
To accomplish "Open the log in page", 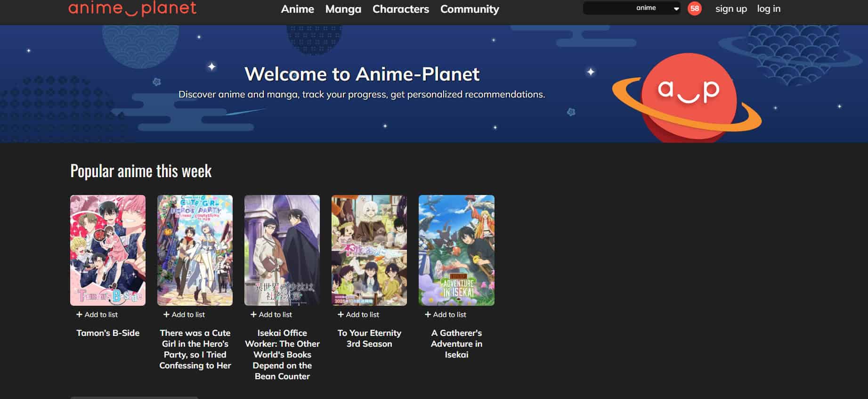I will click(769, 9).
